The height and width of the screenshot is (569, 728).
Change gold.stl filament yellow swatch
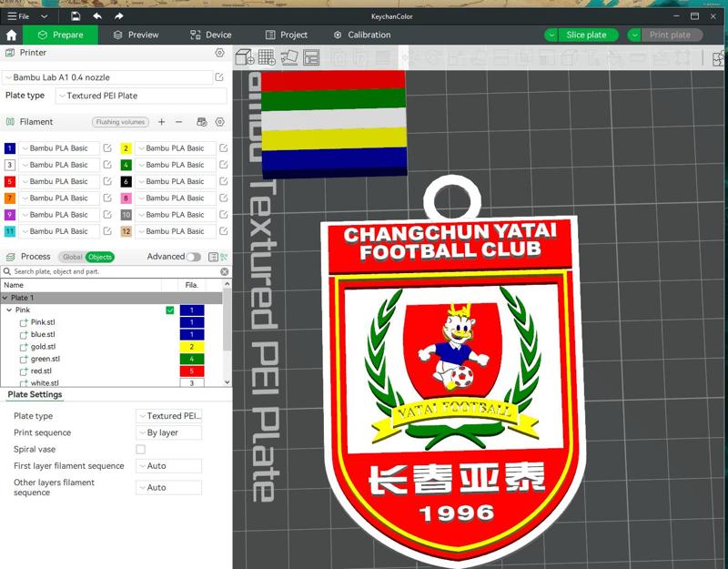pos(192,347)
